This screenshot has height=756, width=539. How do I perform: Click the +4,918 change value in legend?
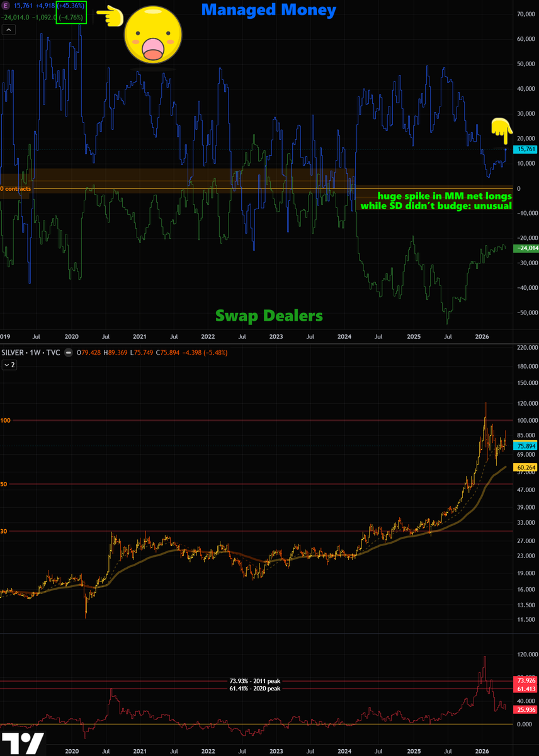pos(45,6)
